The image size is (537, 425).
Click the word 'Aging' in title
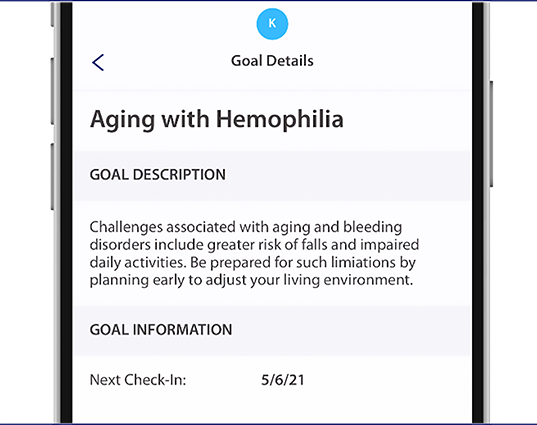[x=122, y=120]
